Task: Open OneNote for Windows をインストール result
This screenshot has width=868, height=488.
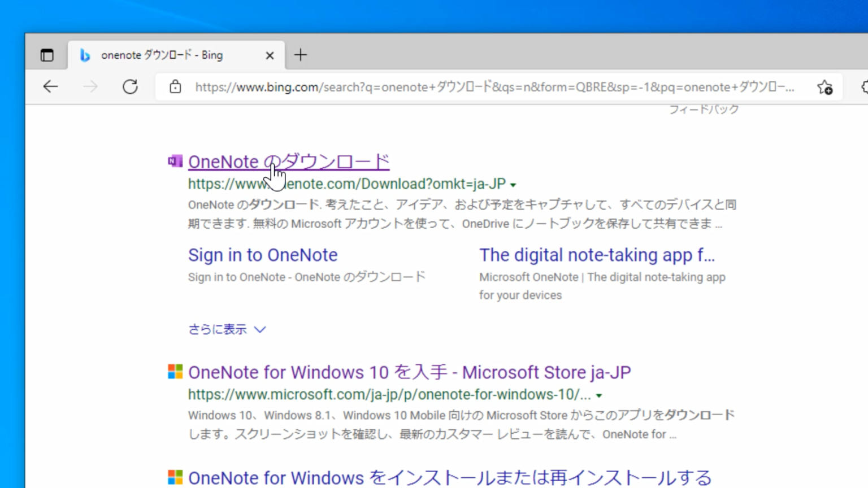Action: 450,478
